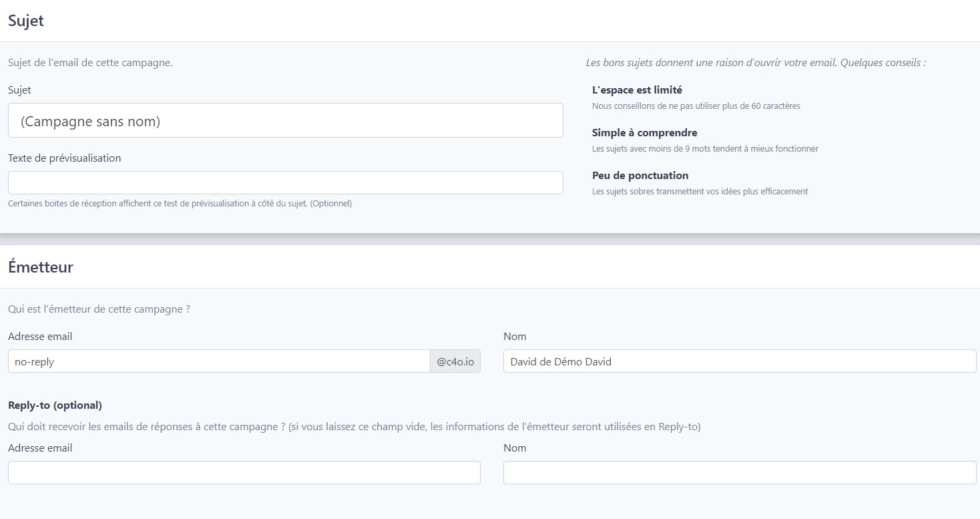Click the 'Émetteur' section heading

[x=41, y=267]
